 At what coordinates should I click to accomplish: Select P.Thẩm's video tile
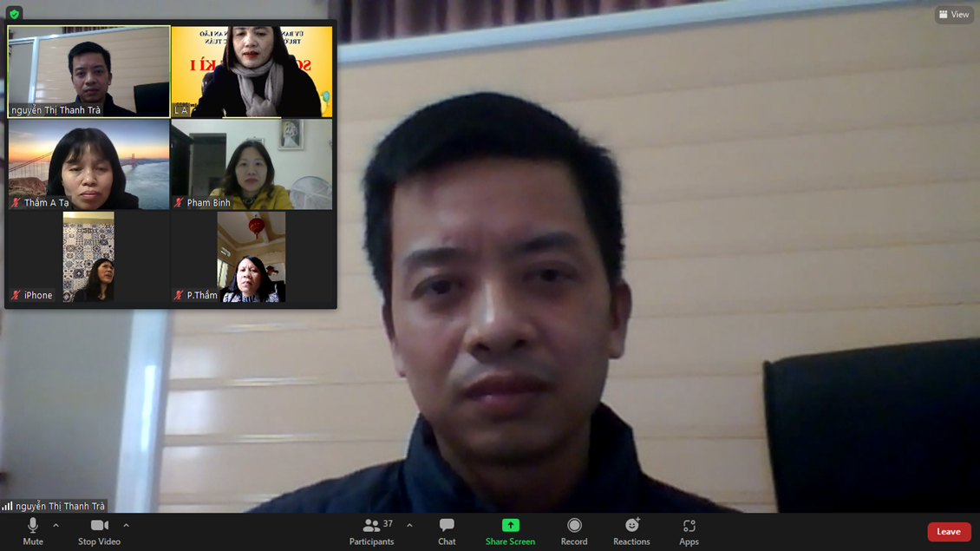(252, 257)
